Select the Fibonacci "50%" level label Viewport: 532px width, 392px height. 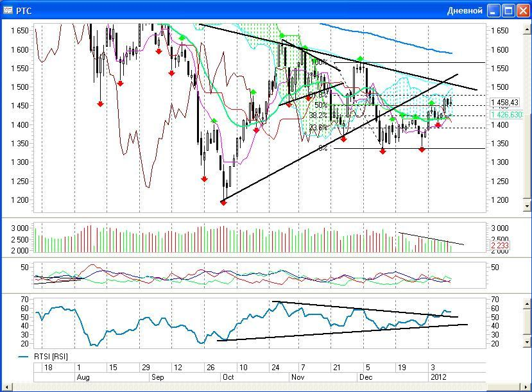[x=321, y=105]
